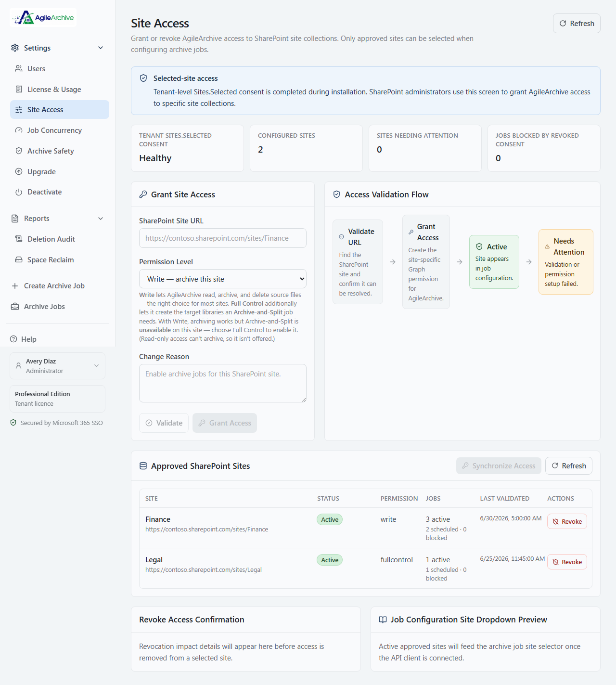Screen dimensions: 616x685
Task: Click the Finance site URL text
Action: 207,530
